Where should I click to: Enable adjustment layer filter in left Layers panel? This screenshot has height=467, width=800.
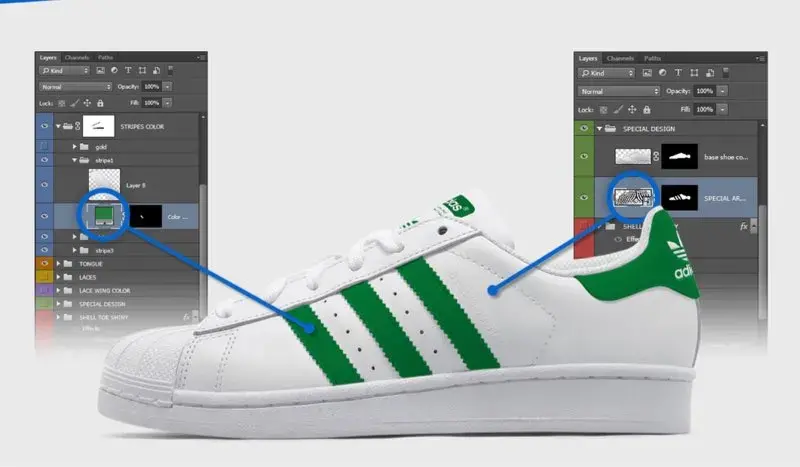click(x=114, y=70)
